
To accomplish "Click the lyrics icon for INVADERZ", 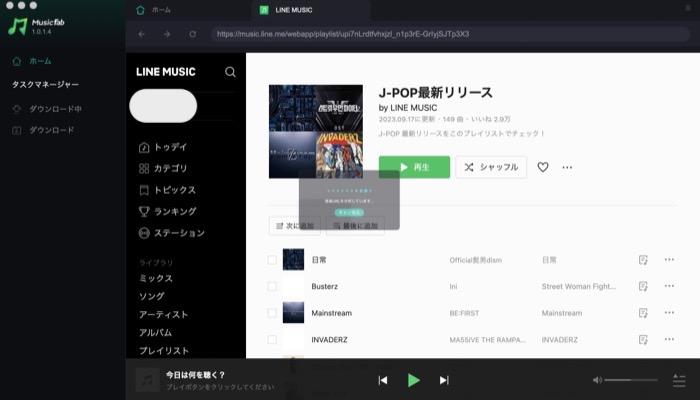I will (643, 340).
